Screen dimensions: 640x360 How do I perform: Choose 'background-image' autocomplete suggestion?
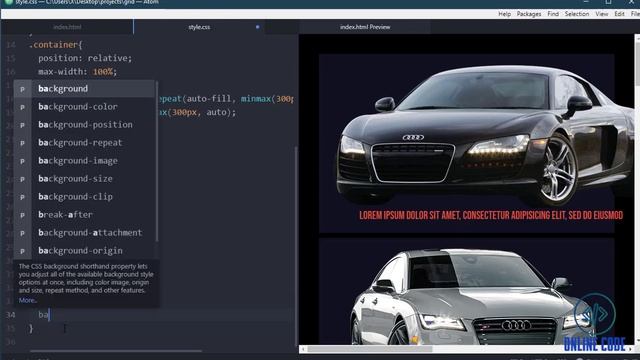(84, 160)
